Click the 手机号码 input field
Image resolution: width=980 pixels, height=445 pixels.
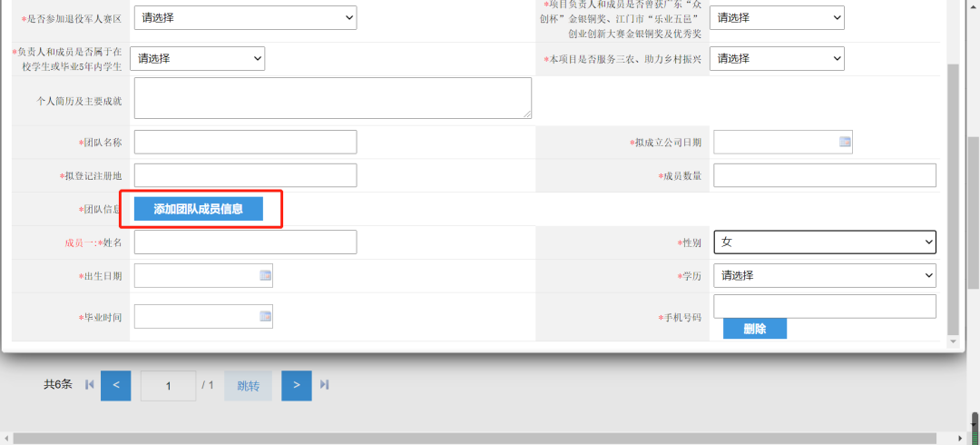pyautogui.click(x=825, y=306)
